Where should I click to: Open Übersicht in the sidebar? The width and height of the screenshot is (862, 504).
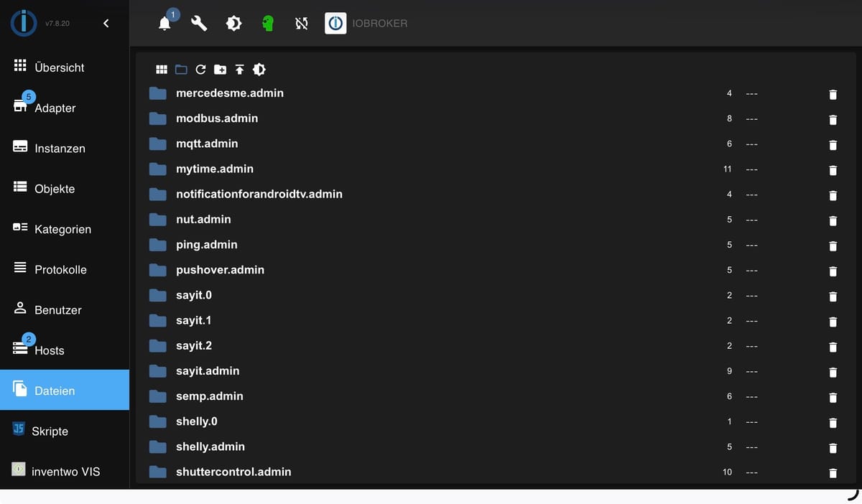(65, 67)
